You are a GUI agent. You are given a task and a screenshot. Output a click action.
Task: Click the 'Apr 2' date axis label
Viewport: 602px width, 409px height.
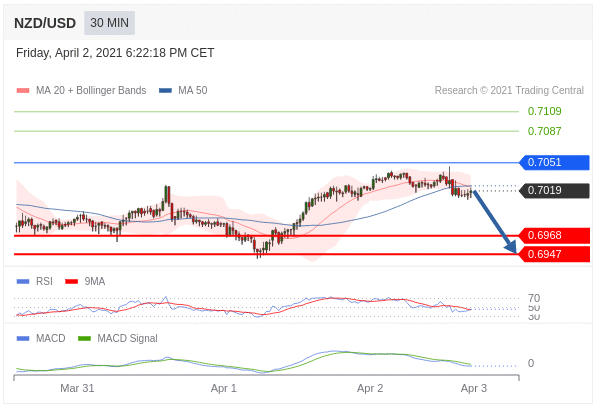(370, 388)
